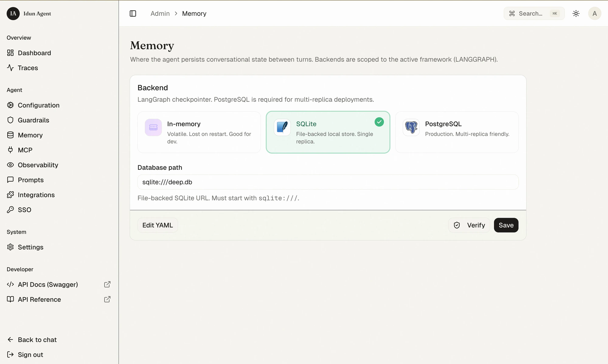Screen dimensions: 608x364
Task: Toggle light/dark theme sun icon
Action: [x=576, y=13]
